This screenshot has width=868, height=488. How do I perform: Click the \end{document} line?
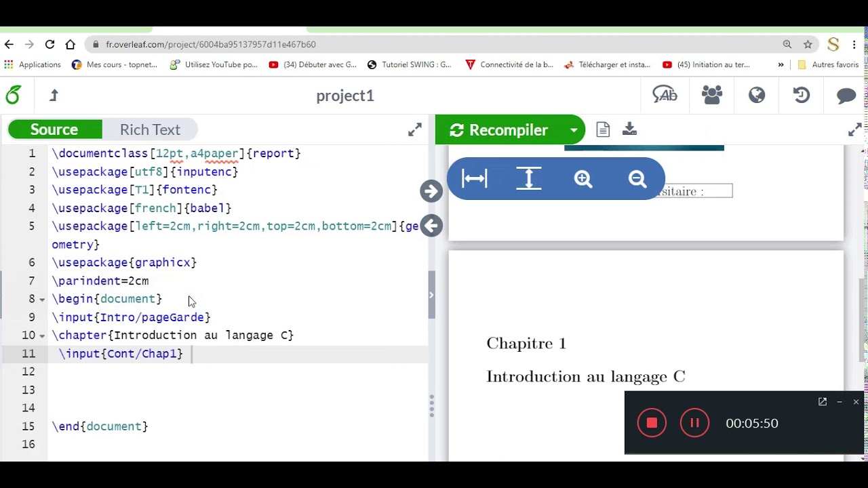[100, 426]
